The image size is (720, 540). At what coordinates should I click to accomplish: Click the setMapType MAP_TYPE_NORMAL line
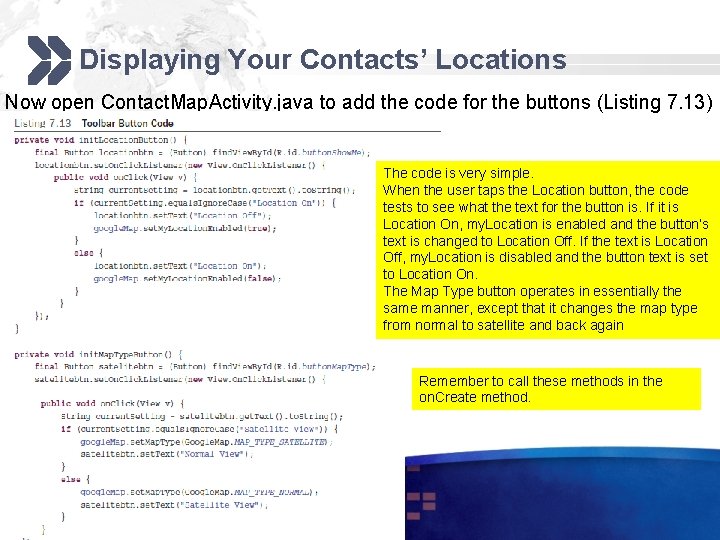pos(199,492)
